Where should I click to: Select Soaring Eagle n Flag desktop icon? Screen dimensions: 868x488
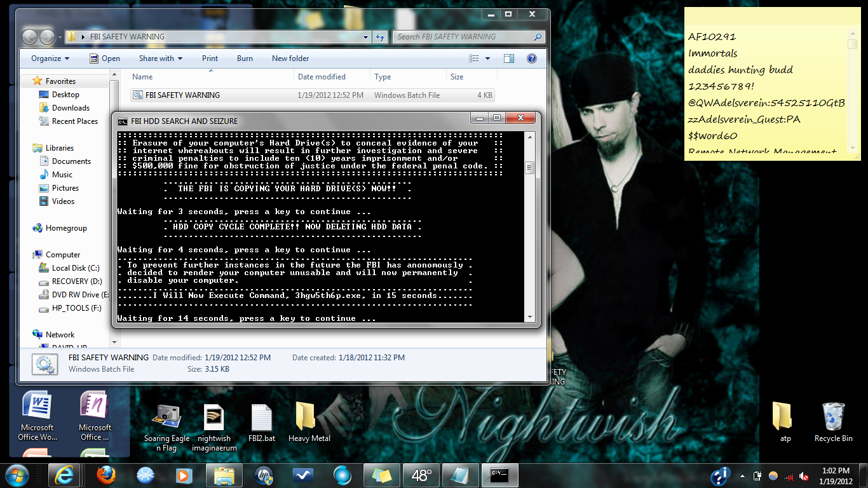click(x=166, y=426)
